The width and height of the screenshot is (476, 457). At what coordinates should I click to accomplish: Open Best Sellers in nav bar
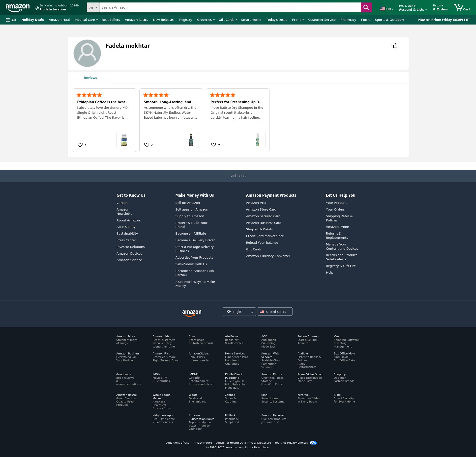111,20
